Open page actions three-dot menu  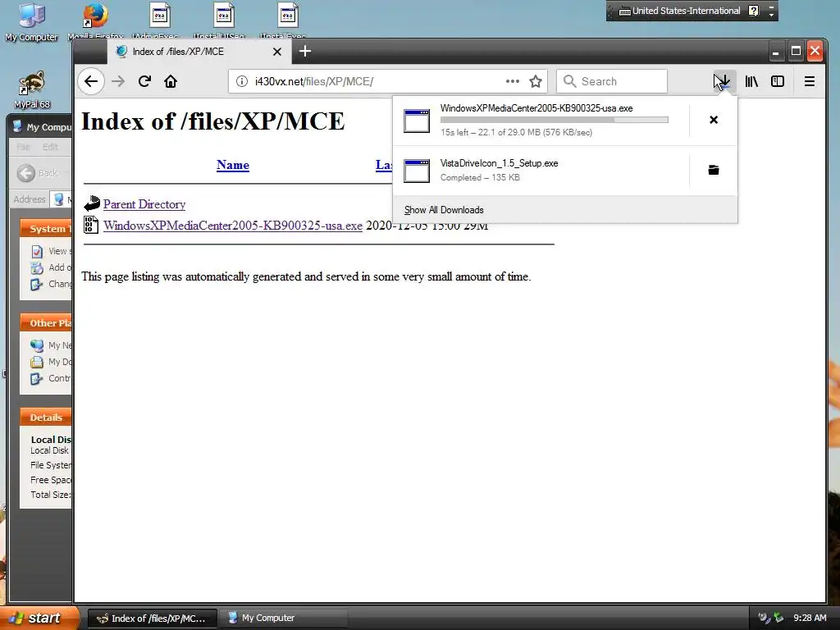pos(513,81)
